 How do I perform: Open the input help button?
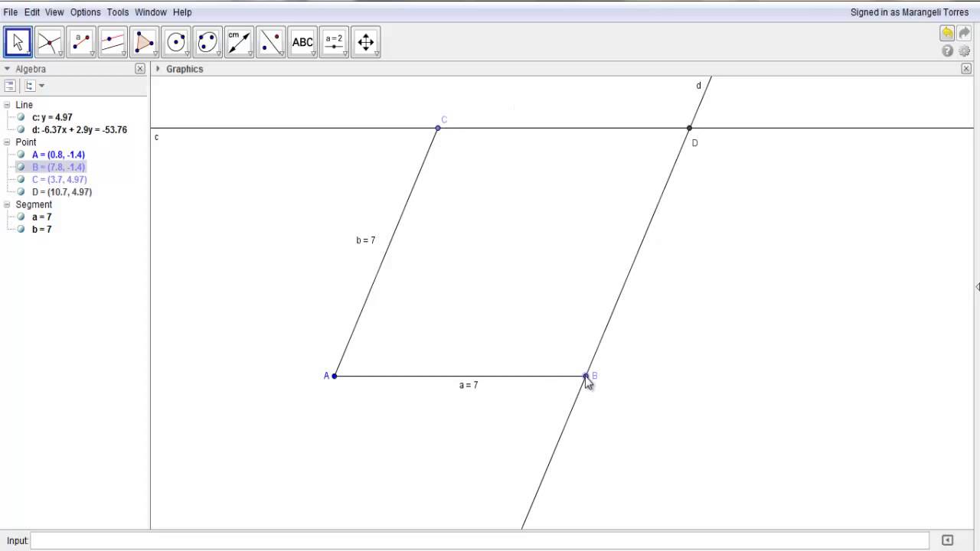pos(947,540)
